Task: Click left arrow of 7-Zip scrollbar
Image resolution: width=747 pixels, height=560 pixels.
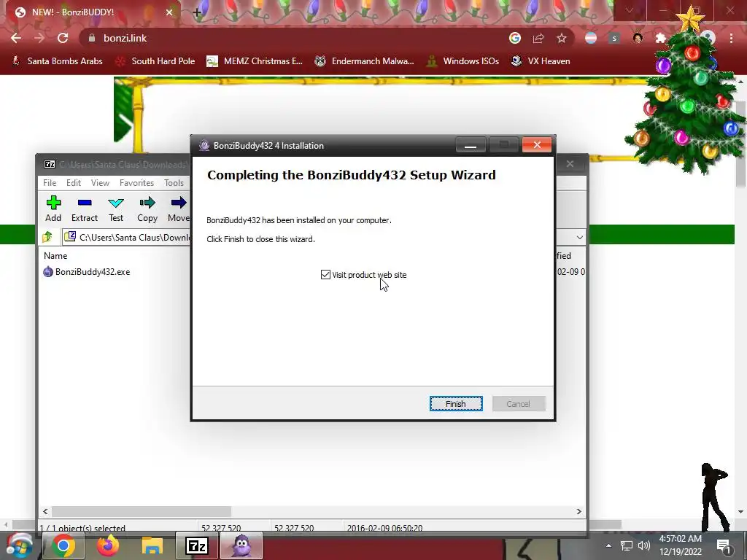Action: click(45, 511)
